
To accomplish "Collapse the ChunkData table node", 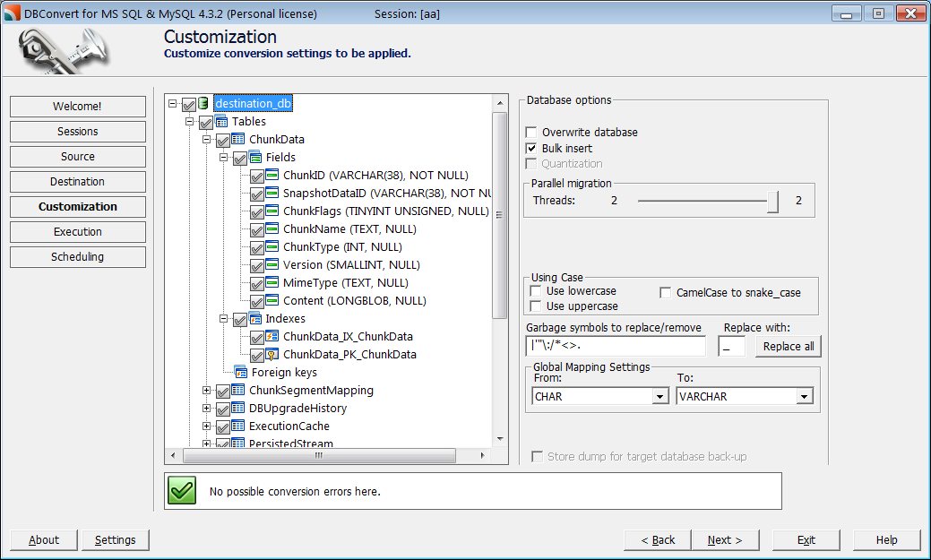I will tap(207, 140).
